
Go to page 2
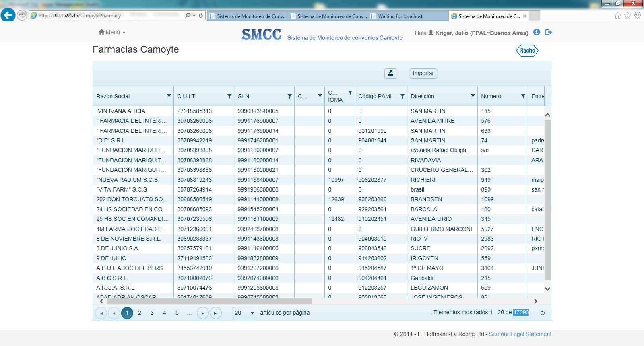(140, 313)
